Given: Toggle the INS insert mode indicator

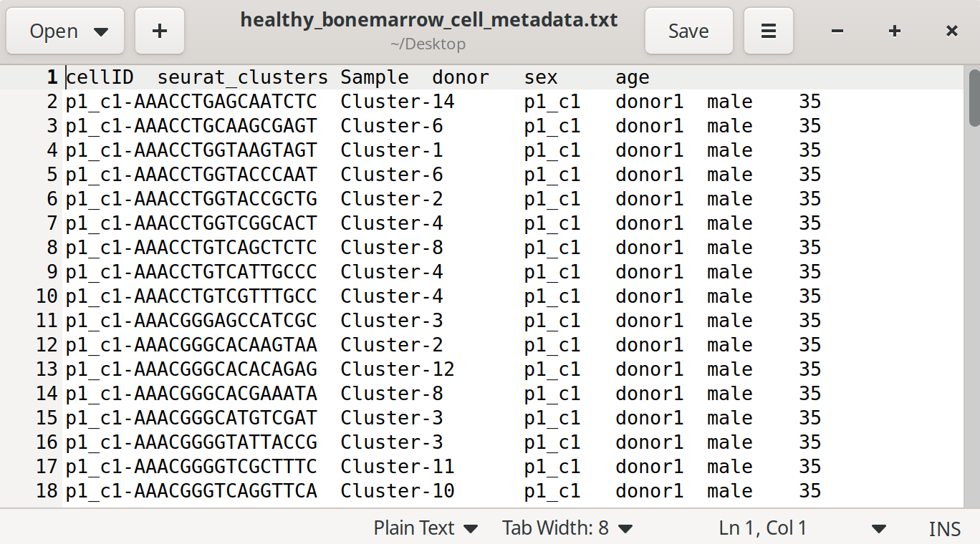Looking at the screenshot, I should click(944, 529).
